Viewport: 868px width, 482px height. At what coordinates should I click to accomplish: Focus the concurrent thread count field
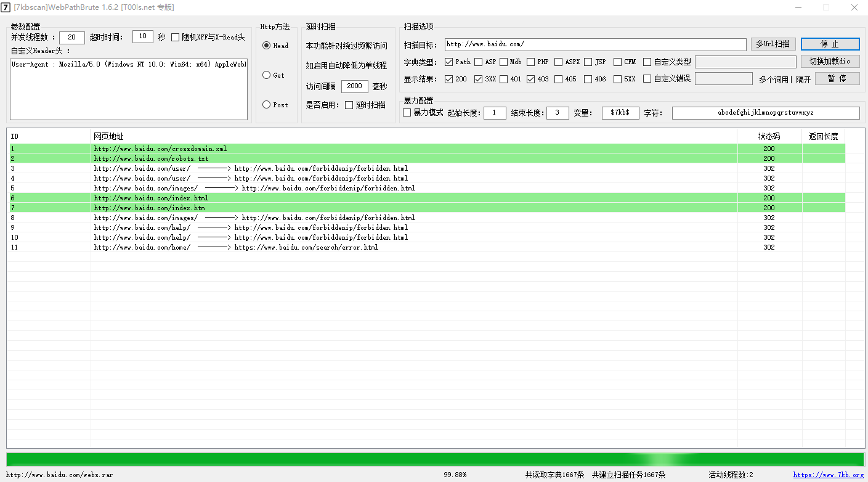(x=72, y=38)
